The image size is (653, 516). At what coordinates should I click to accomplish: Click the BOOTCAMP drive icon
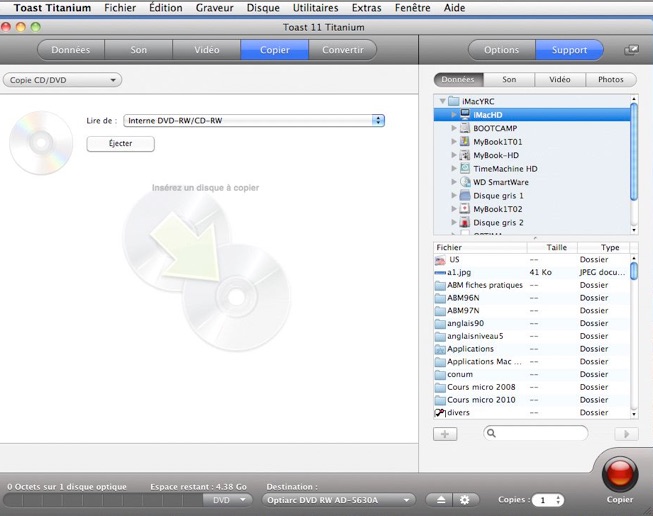(465, 128)
